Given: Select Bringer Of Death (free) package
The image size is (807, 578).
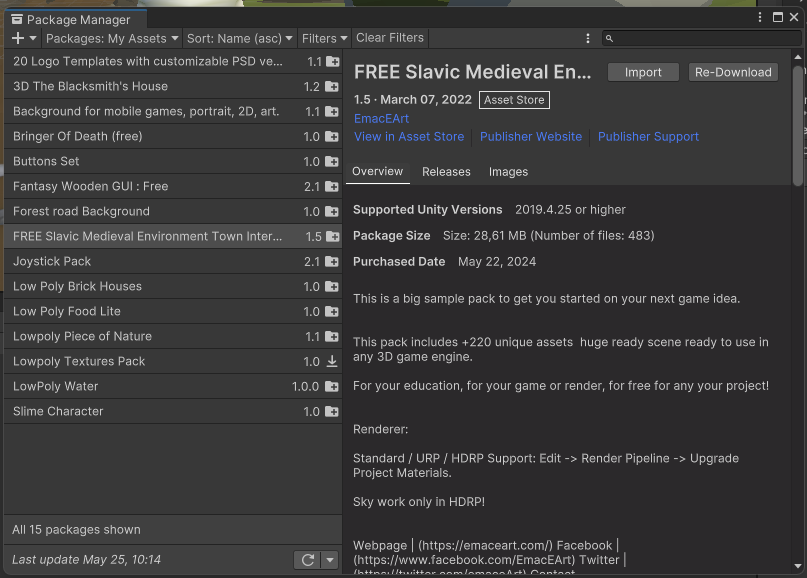Looking at the screenshot, I should coord(173,136).
